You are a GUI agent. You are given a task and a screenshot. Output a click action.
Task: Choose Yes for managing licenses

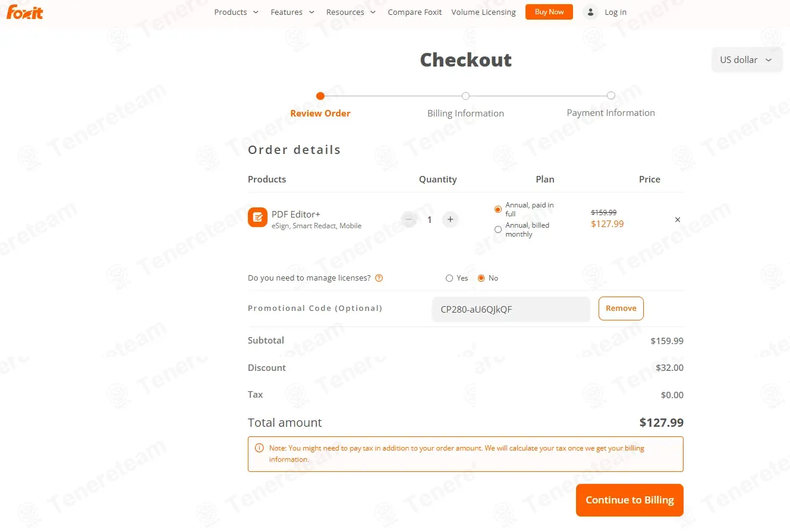coord(449,278)
